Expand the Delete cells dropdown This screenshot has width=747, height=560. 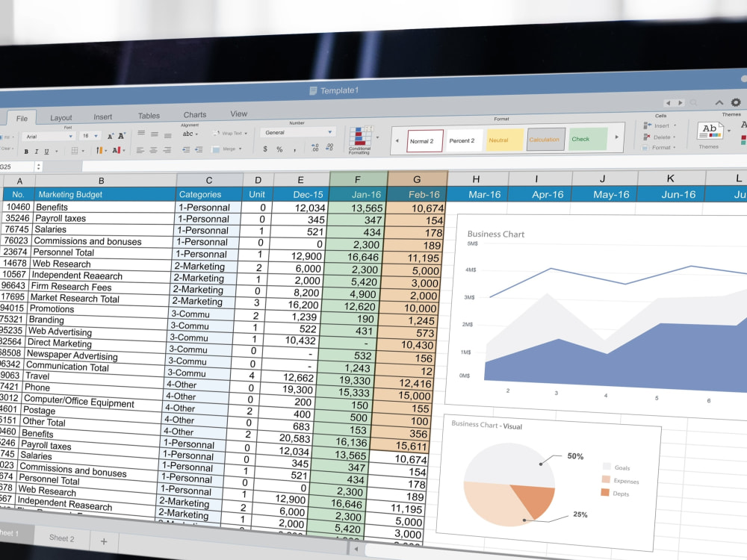pos(675,137)
